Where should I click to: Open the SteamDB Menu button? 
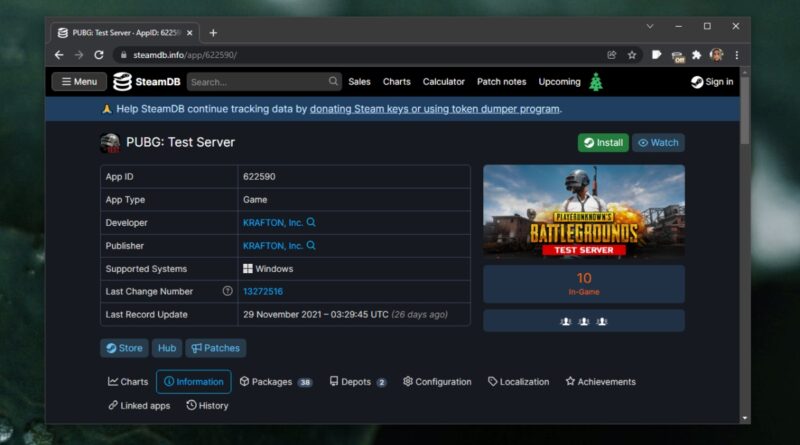pyautogui.click(x=79, y=82)
